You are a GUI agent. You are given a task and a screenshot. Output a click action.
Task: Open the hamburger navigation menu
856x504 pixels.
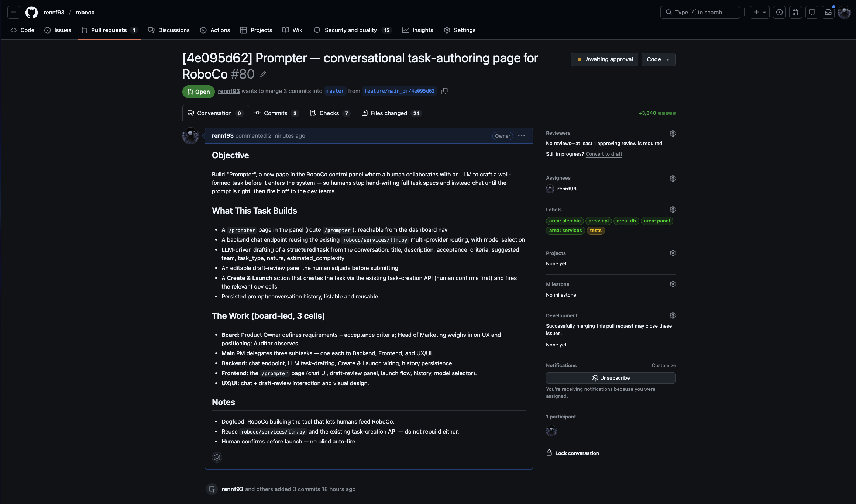(x=14, y=12)
